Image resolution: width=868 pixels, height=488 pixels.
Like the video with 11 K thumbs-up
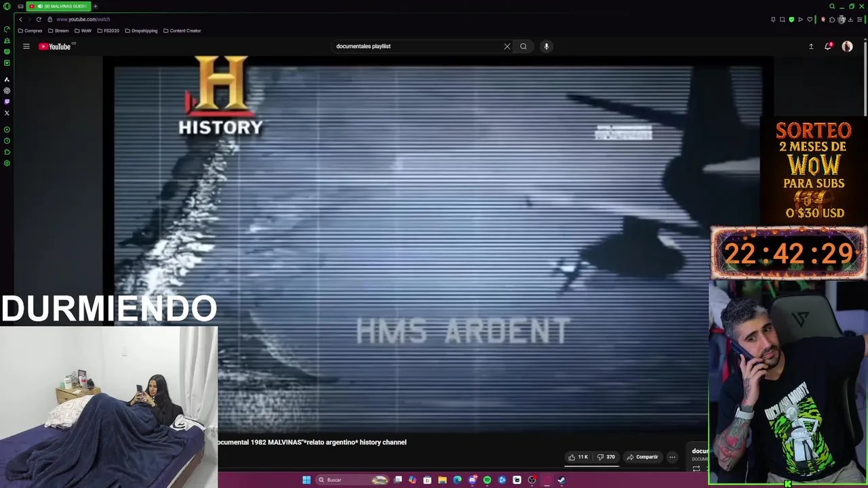tap(578, 457)
